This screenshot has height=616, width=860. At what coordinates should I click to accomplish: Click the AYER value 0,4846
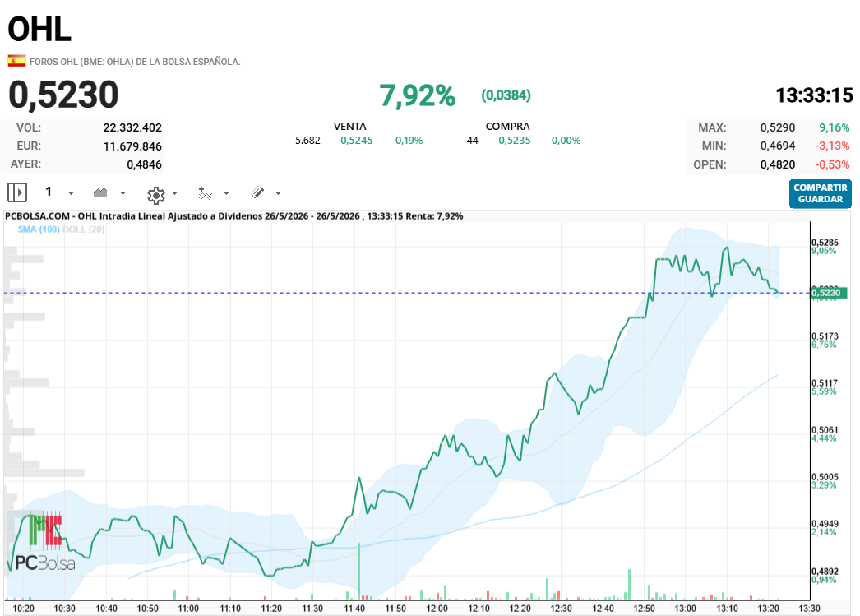[x=144, y=164]
